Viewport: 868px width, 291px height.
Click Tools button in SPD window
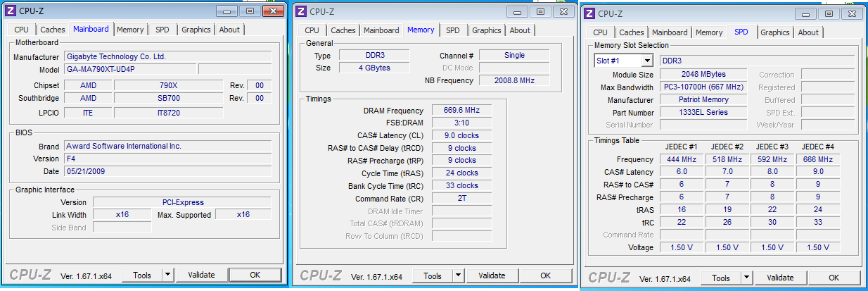pos(721,278)
